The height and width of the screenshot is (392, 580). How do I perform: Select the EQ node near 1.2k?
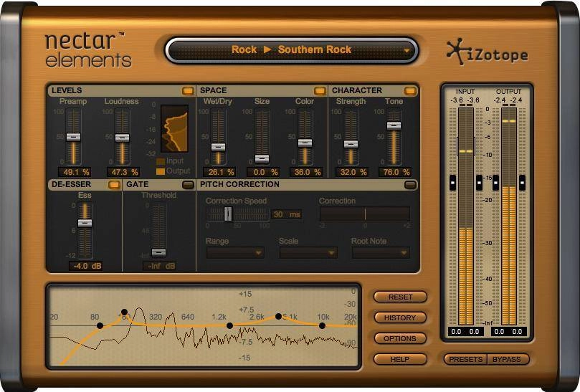click(229, 325)
